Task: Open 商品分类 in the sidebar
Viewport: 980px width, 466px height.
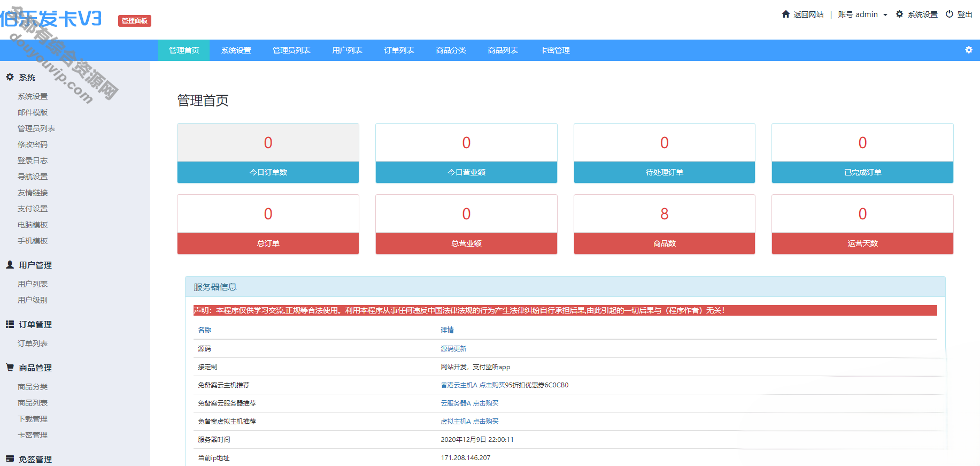Action: pos(33,387)
